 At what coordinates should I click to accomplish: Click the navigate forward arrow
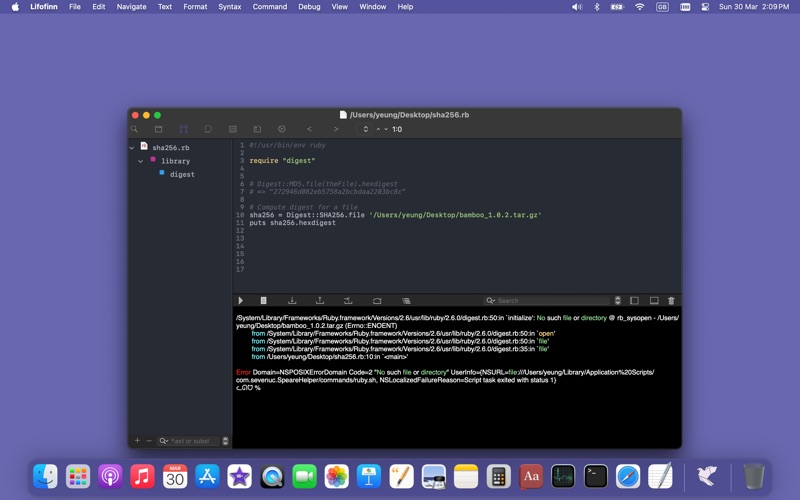coord(336,129)
